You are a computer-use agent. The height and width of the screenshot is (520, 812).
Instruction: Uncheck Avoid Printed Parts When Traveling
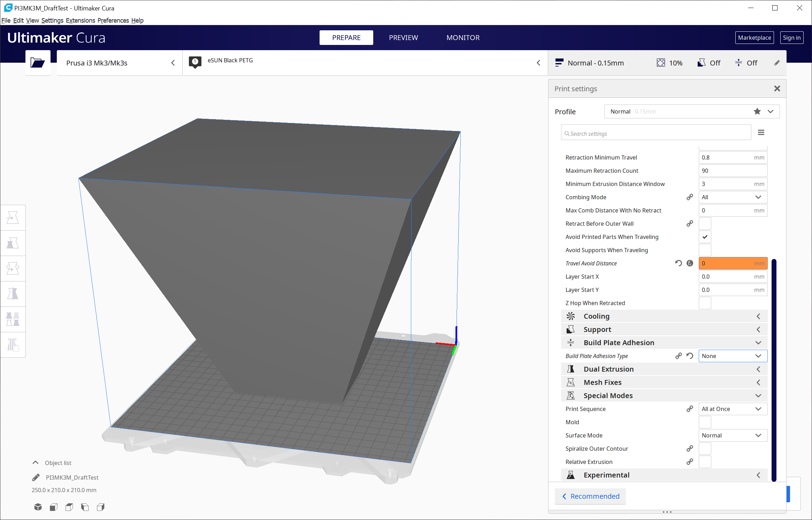[705, 237]
